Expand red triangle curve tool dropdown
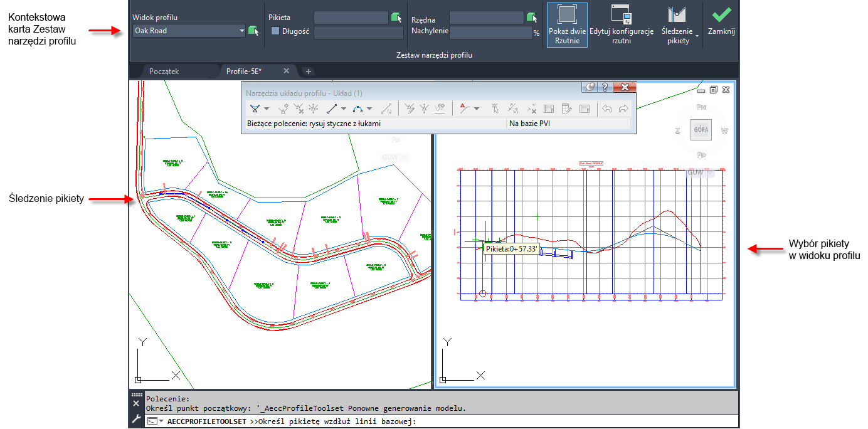This screenshot has height=429, width=868. click(477, 109)
